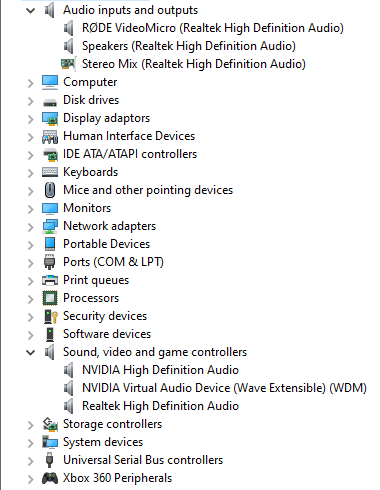380x490 pixels.
Task: Expand the Processors chevron
Action: [31, 299]
